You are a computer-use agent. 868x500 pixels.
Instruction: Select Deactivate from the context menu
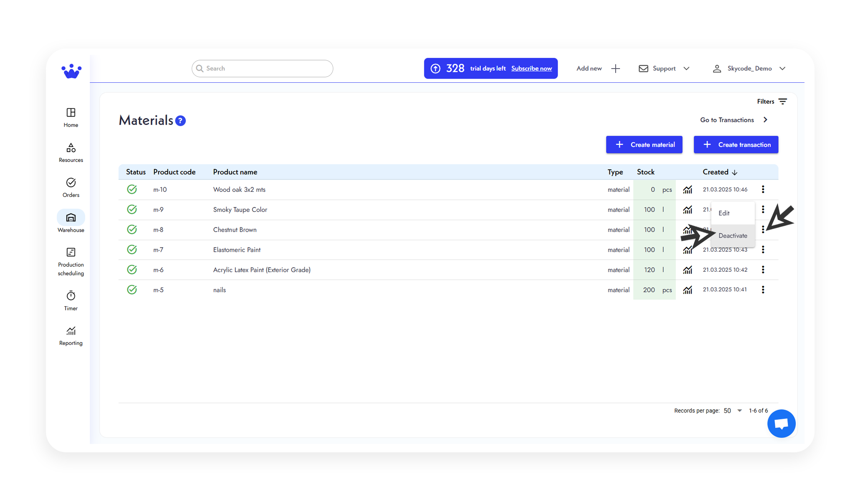pyautogui.click(x=732, y=235)
